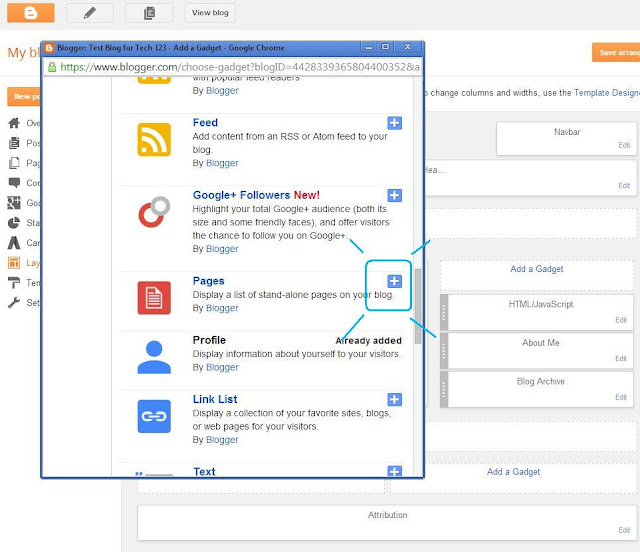This screenshot has height=552, width=640.
Task: Open the Text gadget title link
Action: tap(204, 472)
